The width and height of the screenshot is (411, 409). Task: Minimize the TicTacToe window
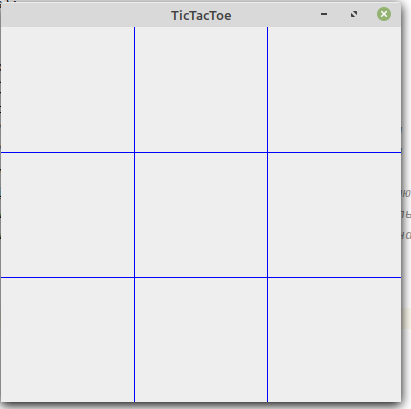pyautogui.click(x=324, y=14)
